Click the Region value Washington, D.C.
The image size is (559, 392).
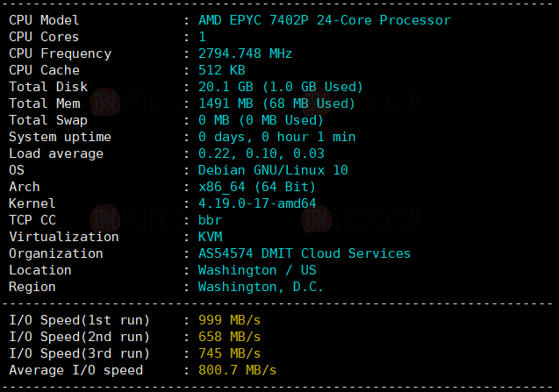(261, 287)
